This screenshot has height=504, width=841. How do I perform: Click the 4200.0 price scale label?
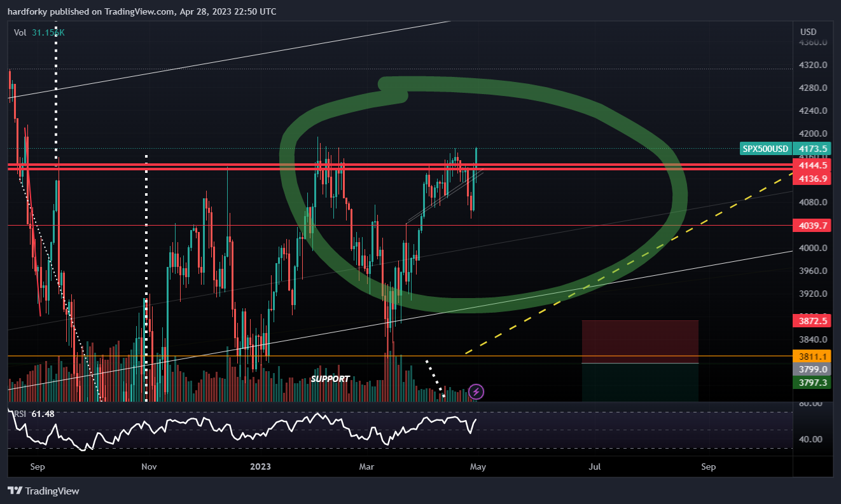pyautogui.click(x=813, y=133)
